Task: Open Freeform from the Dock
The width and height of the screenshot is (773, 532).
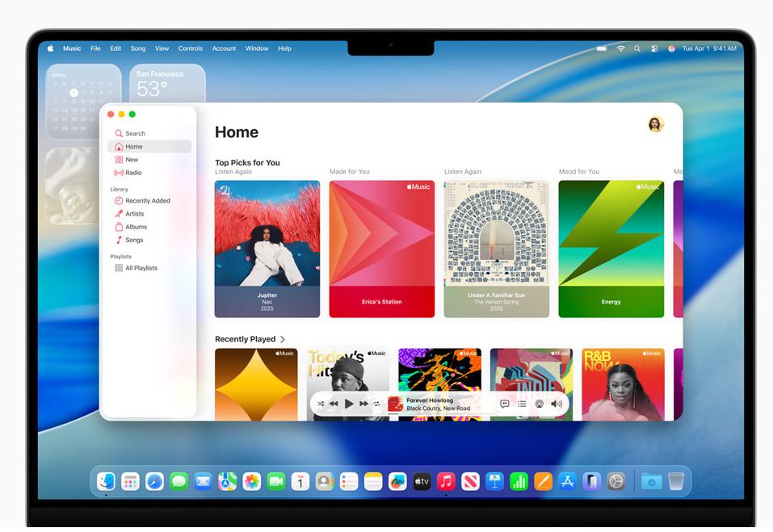Action: coord(397,481)
